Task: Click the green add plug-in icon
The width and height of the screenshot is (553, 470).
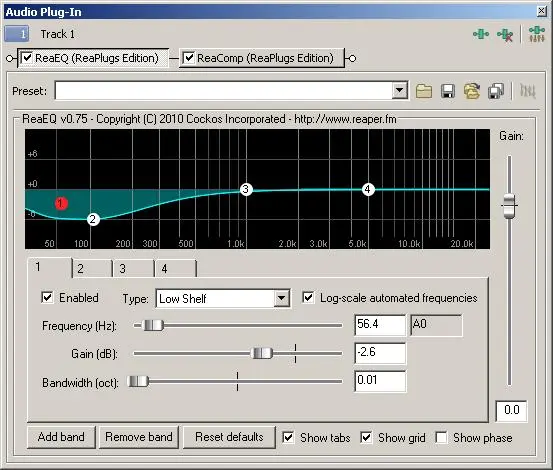Action: [481, 34]
